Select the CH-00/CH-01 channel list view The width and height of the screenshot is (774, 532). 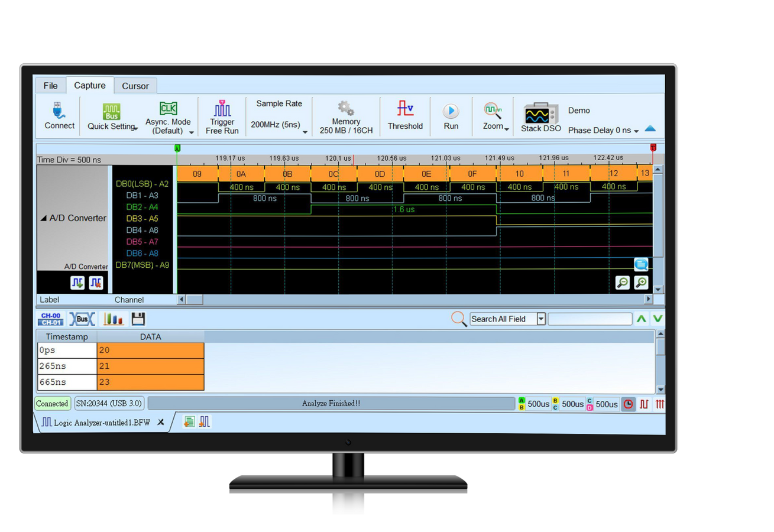tap(50, 319)
